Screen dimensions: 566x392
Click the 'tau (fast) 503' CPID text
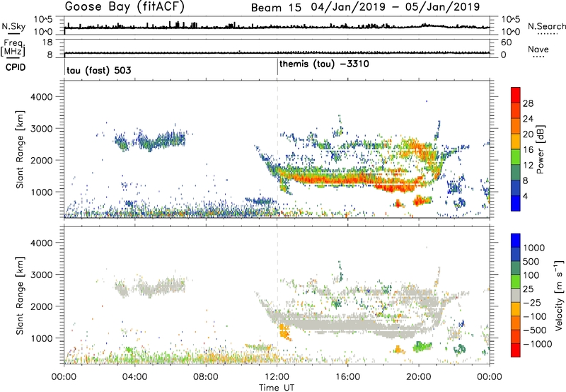(99, 70)
